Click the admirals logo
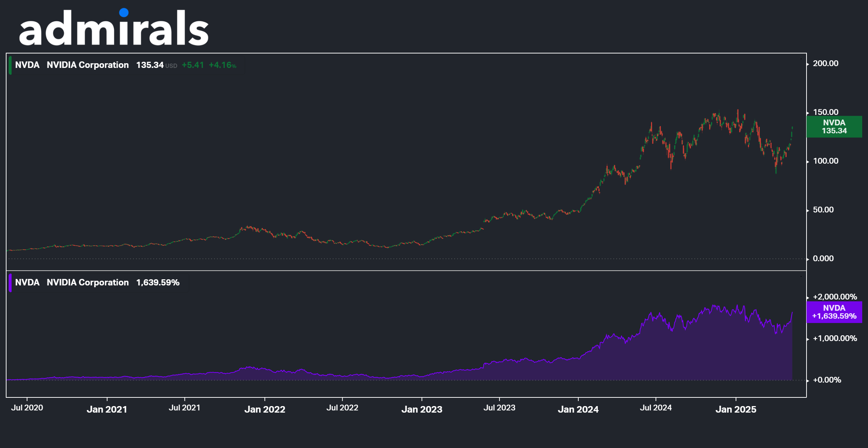Viewport: 868px width, 448px height. pos(114,27)
